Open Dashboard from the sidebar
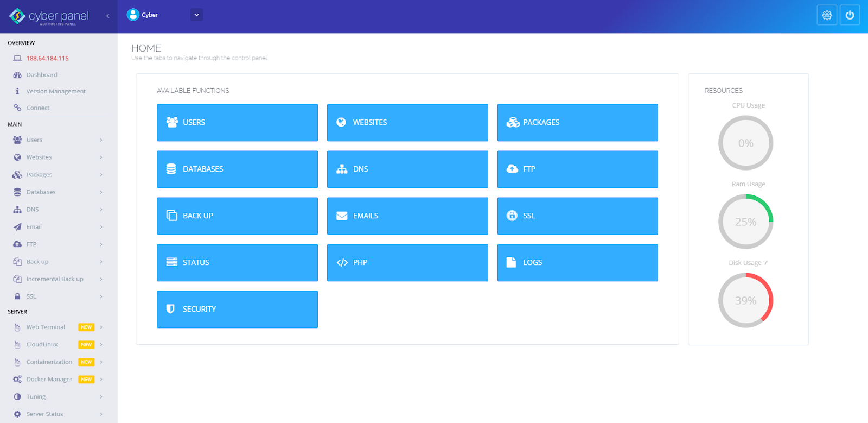Image resolution: width=868 pixels, height=423 pixels. [42, 75]
